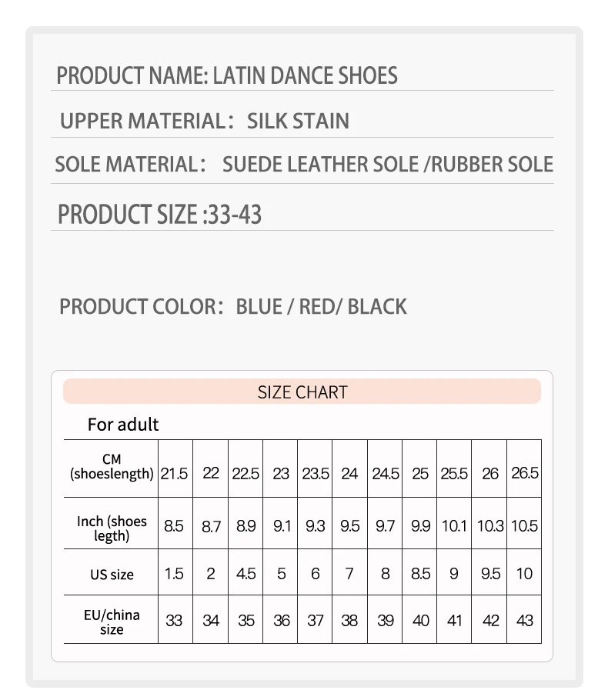Screen dimensions: 608x700
Task: Click the 9.5 cell in the Inch row
Action: click(x=349, y=526)
